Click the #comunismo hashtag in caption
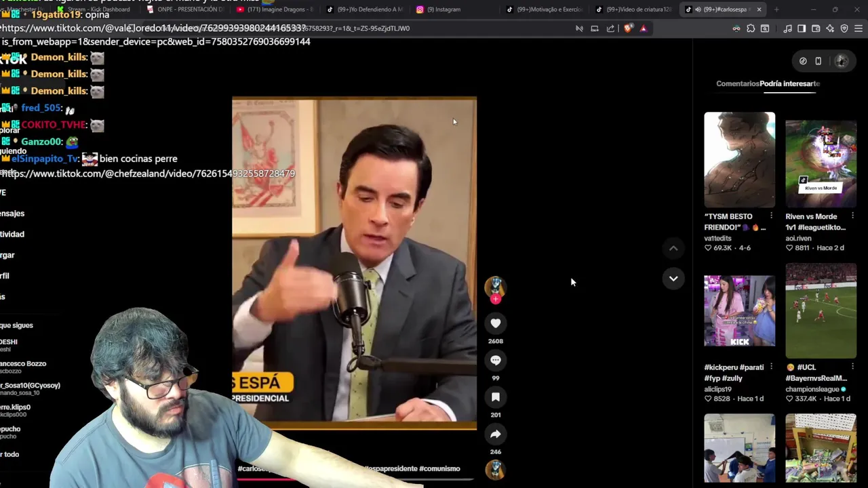Screen dimensions: 868x488 (439, 468)
